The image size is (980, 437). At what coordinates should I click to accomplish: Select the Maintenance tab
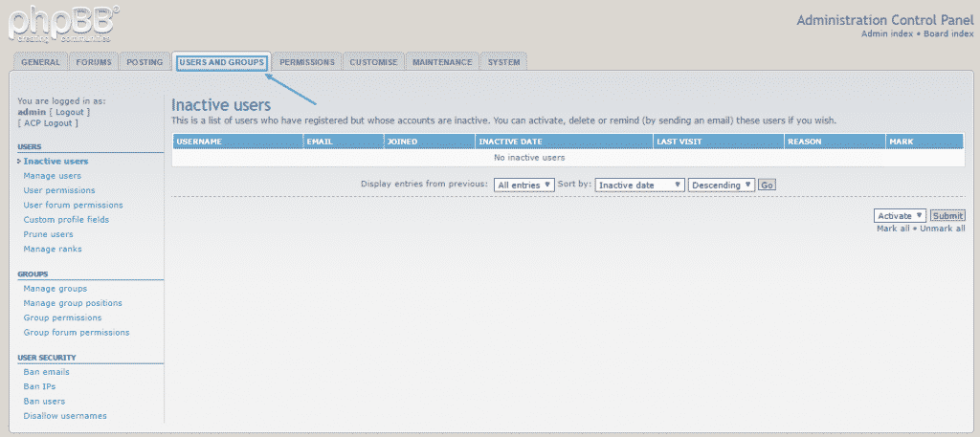441,62
